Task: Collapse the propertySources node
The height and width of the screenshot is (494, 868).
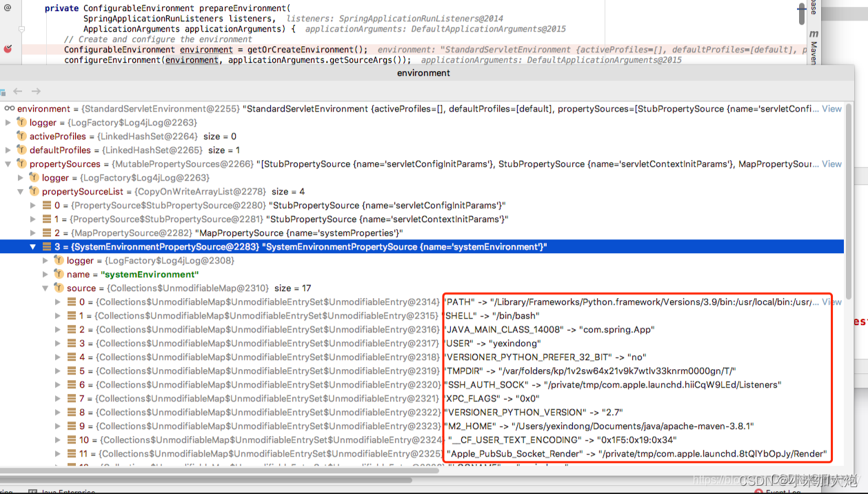Action: [x=7, y=164]
